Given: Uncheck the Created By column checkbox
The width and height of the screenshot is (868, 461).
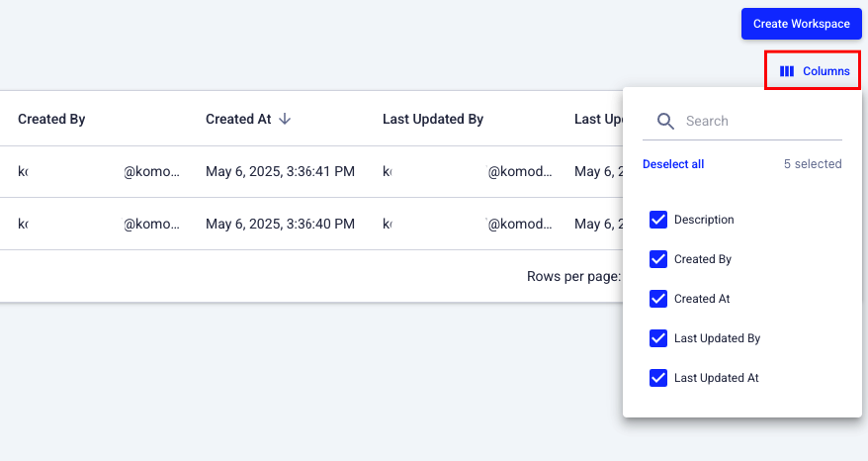Looking at the screenshot, I should 658,259.
